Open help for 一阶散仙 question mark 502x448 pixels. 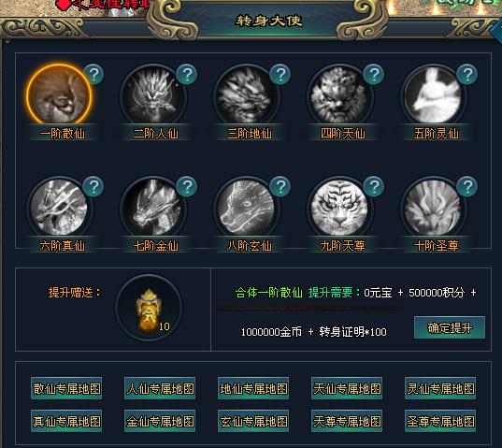click(x=93, y=74)
